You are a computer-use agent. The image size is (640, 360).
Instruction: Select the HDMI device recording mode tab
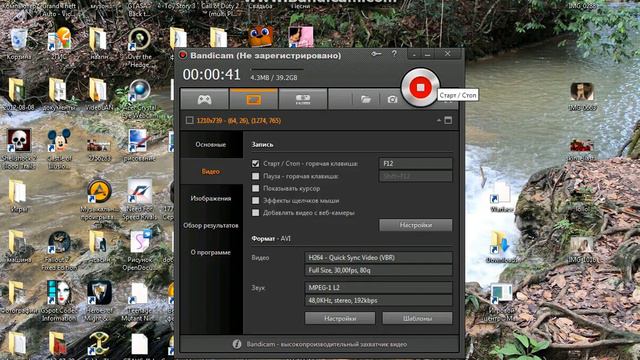point(302,99)
